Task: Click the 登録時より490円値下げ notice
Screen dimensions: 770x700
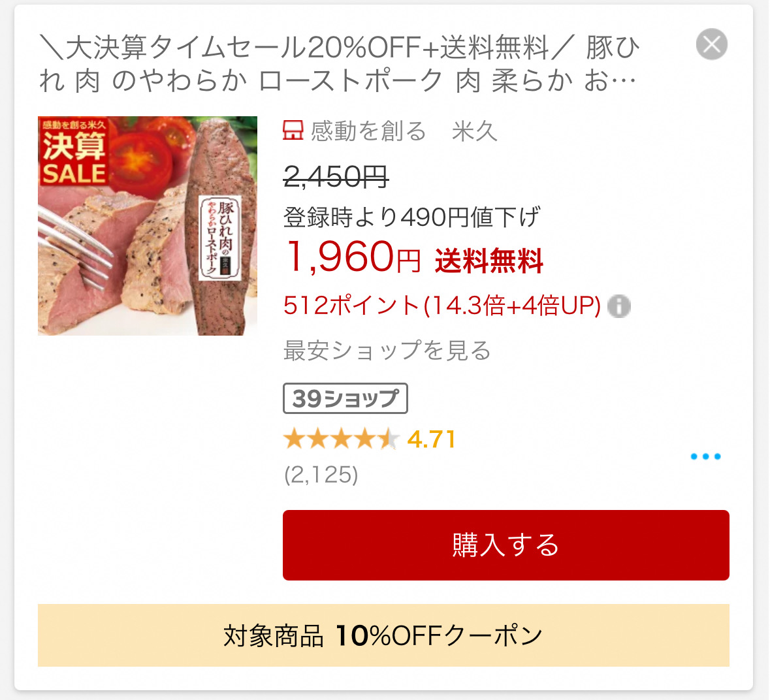Action: 411,217
